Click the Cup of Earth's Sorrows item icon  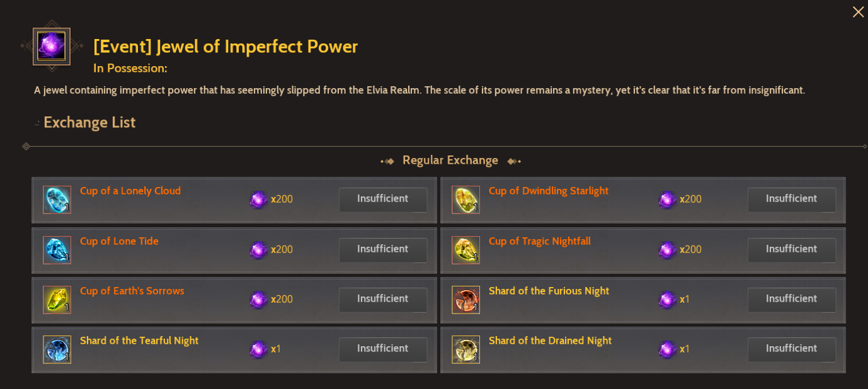coord(57,300)
